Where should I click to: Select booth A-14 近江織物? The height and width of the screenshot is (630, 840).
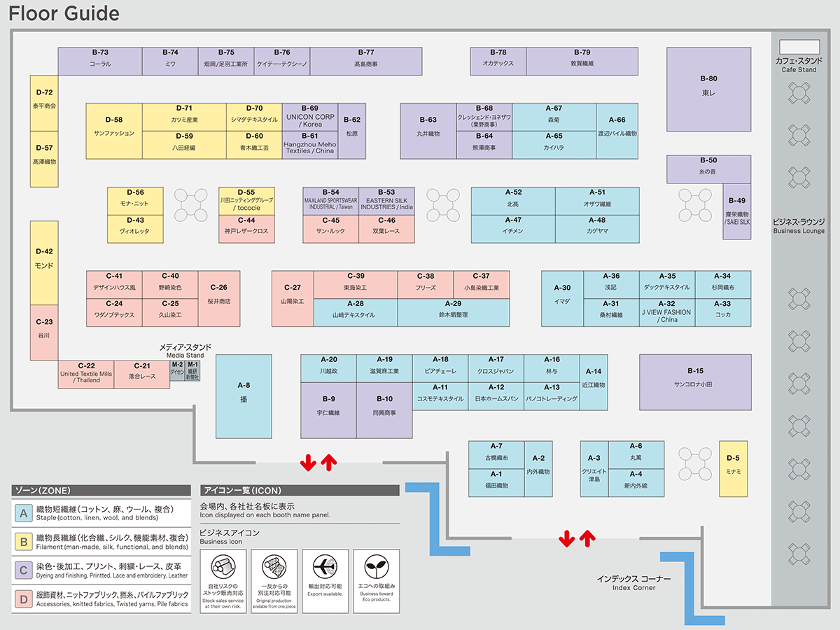594,382
